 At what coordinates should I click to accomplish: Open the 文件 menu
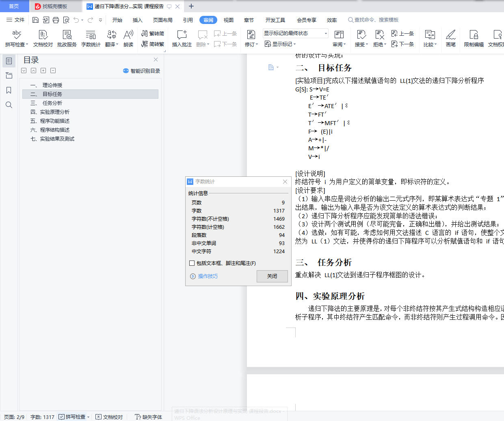pos(15,20)
